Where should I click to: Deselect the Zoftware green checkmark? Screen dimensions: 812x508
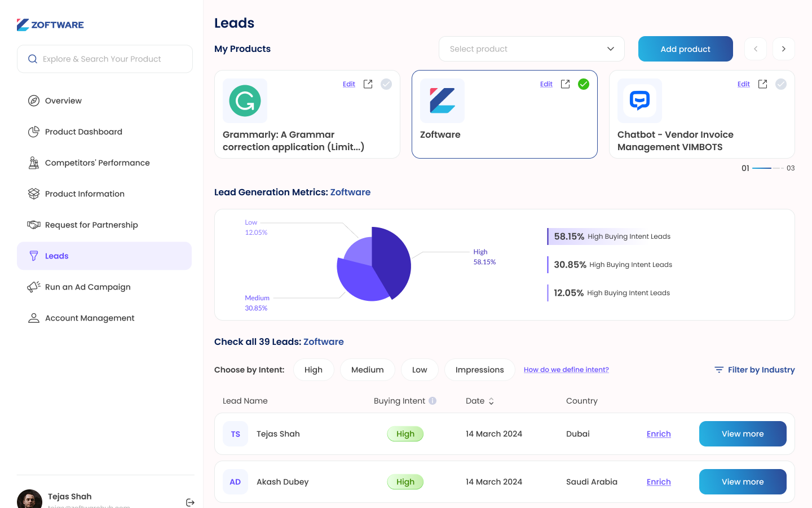coord(584,84)
